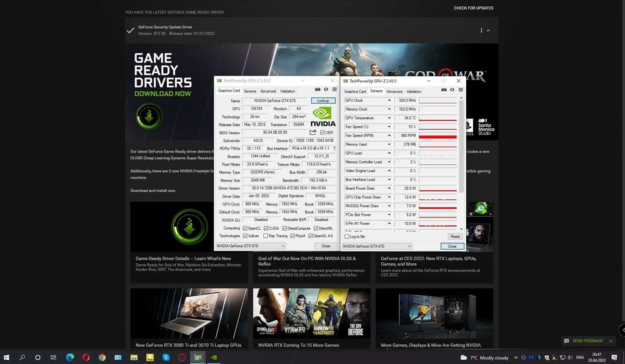Open the notification center icon
Image resolution: width=625 pixels, height=364 pixels.
click(x=614, y=357)
